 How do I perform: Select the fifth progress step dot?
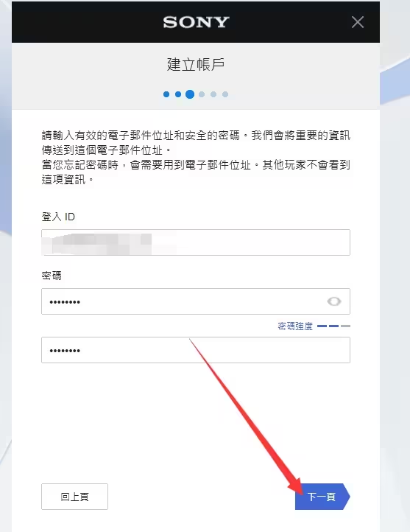point(213,94)
